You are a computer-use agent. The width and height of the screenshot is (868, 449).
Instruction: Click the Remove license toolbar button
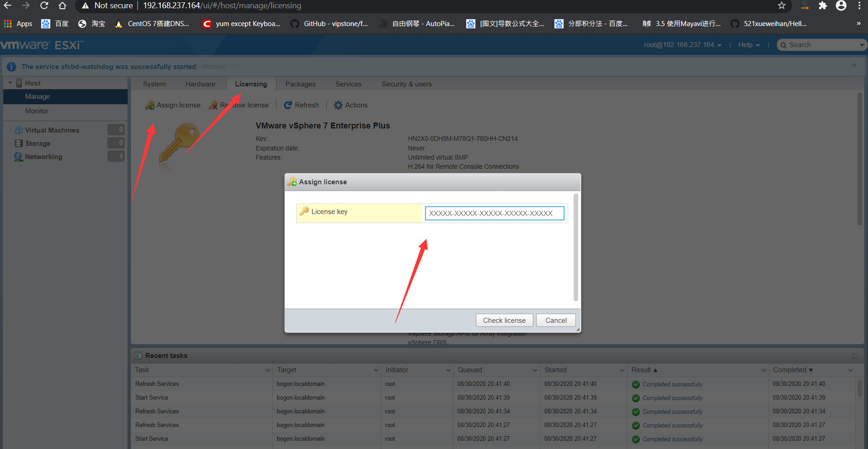239,105
